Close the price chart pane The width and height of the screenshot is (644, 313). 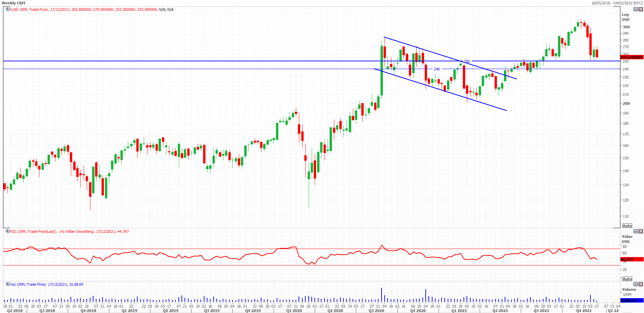[641, 9]
